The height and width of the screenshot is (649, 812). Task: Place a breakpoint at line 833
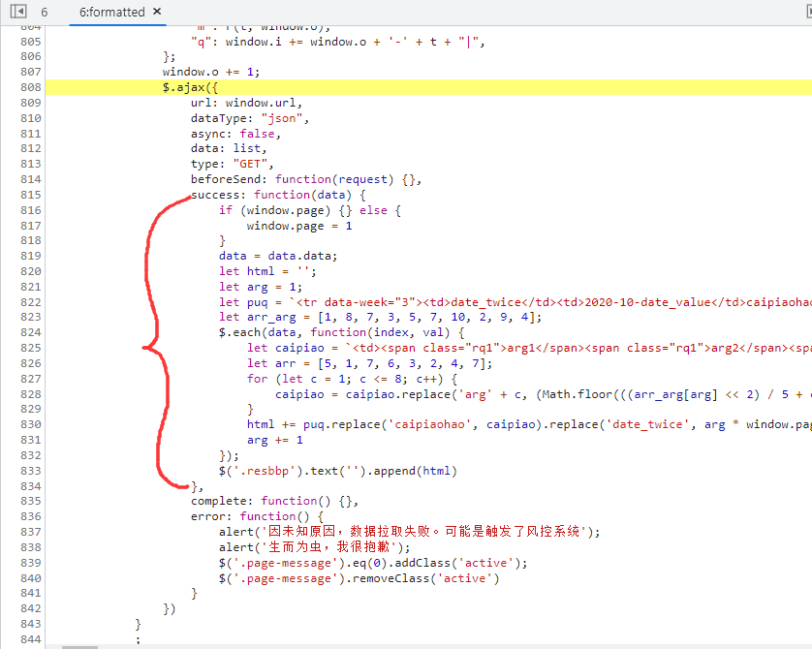[x=30, y=471]
